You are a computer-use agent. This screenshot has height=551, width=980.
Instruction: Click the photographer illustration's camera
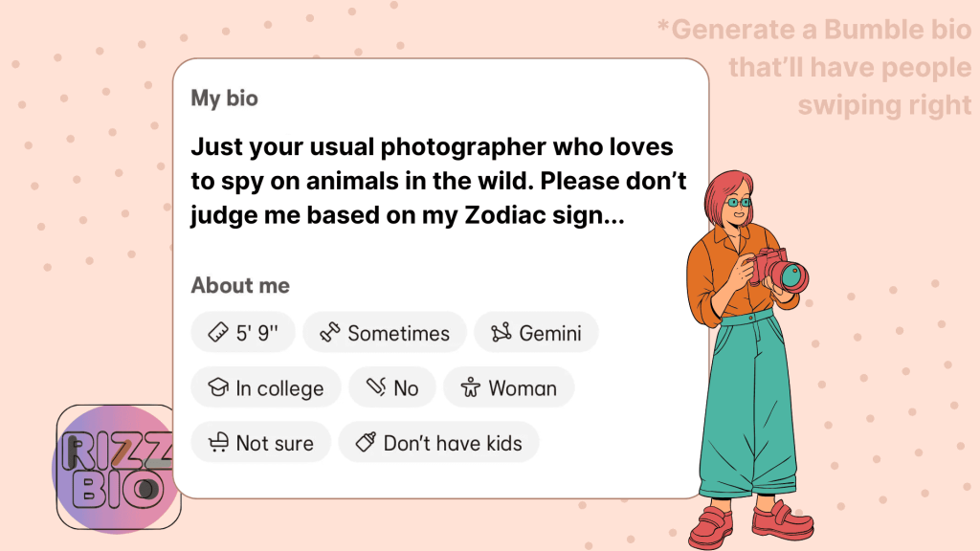pyautogui.click(x=779, y=271)
